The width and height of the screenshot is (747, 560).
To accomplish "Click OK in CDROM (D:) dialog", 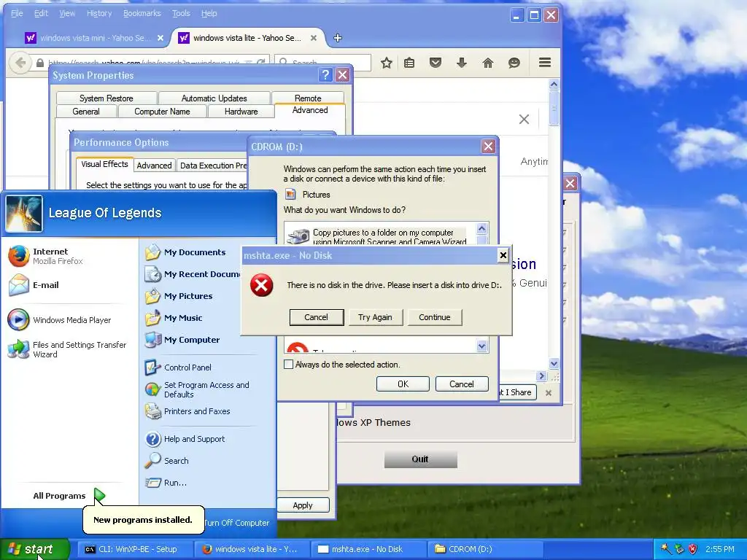I will (403, 384).
